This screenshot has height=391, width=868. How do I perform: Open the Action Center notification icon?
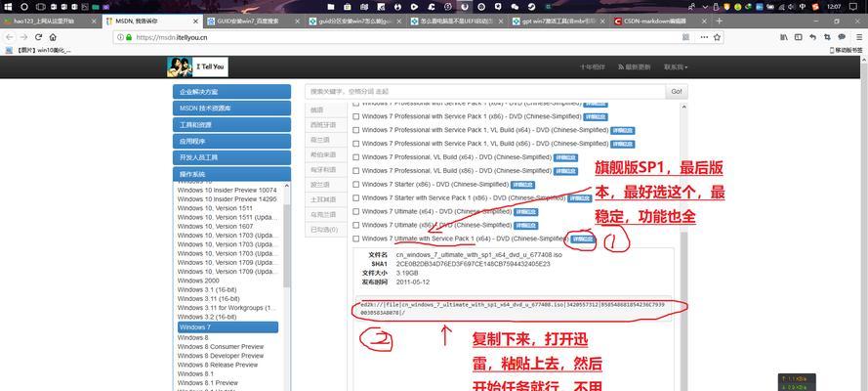(x=852, y=7)
